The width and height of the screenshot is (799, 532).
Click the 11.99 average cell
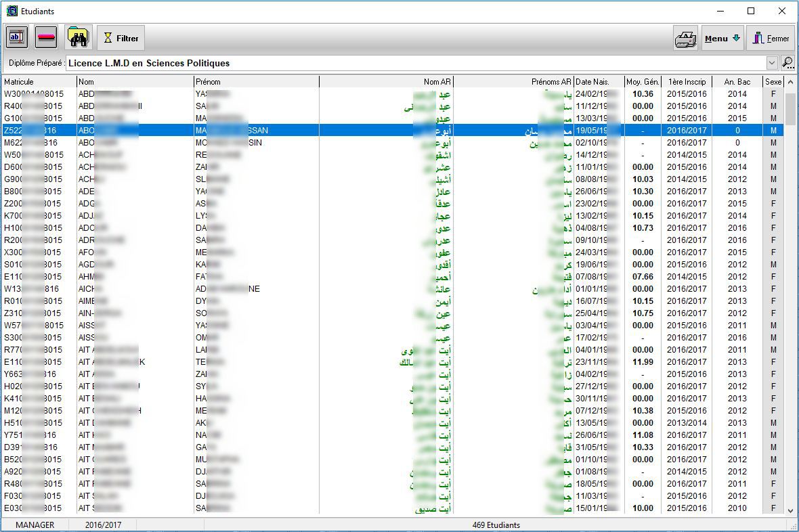click(x=643, y=362)
